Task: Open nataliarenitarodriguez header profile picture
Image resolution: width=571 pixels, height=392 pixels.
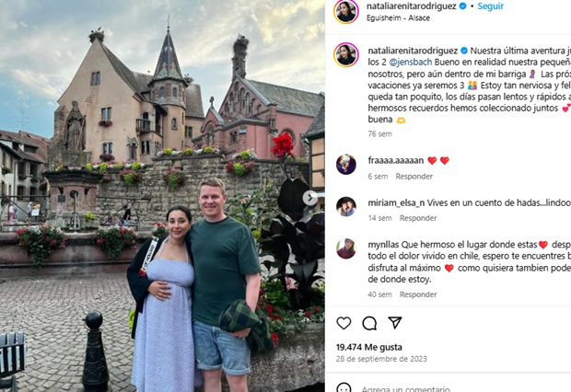Action: click(x=346, y=11)
